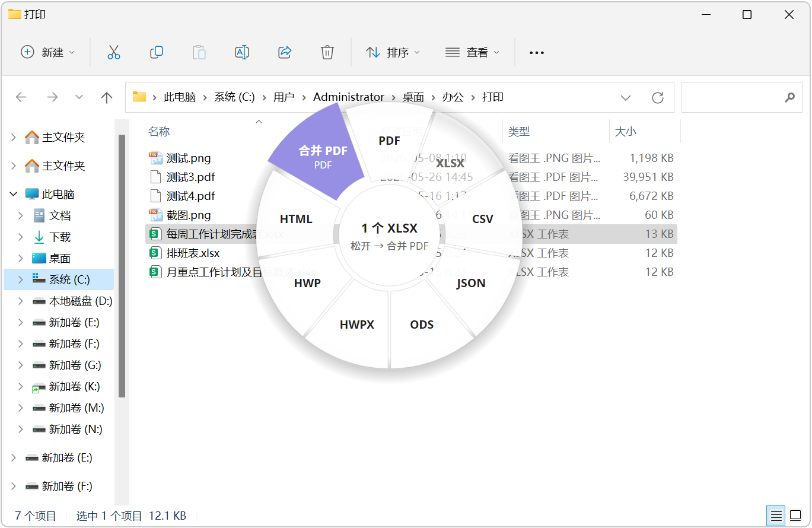Switch to details view icon in status bar
The width and height of the screenshot is (812, 528).
775,516
